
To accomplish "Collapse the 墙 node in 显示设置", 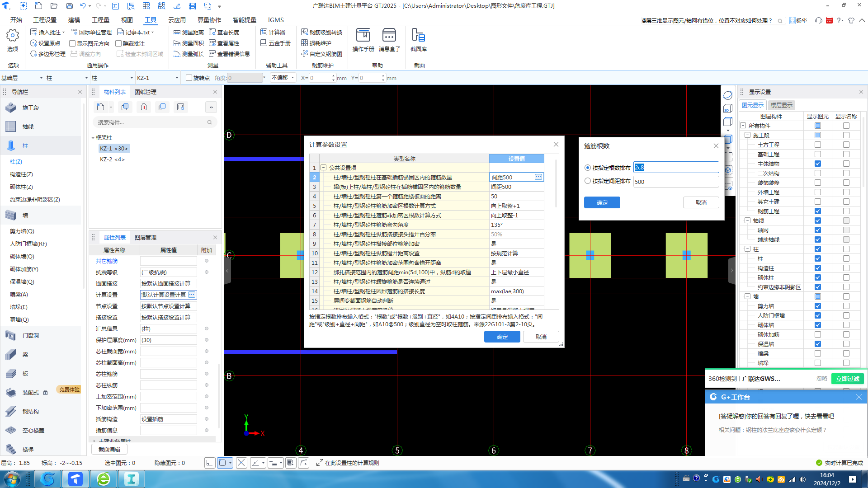I will tap(747, 296).
